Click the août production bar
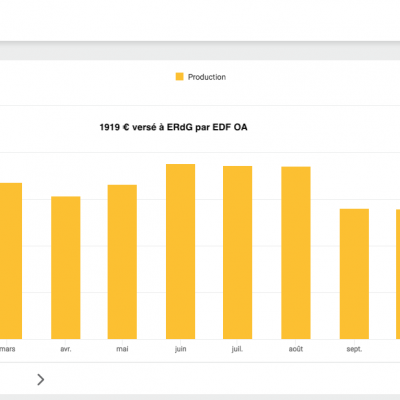Image resolution: width=400 pixels, height=400 pixels. coord(296,253)
